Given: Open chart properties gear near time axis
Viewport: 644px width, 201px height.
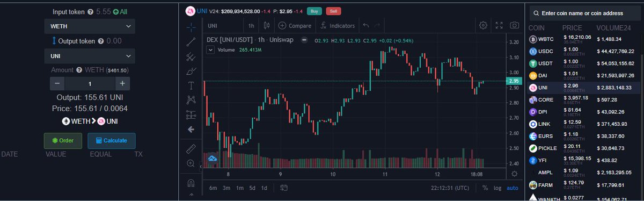Looking at the screenshot, I should point(514,174).
